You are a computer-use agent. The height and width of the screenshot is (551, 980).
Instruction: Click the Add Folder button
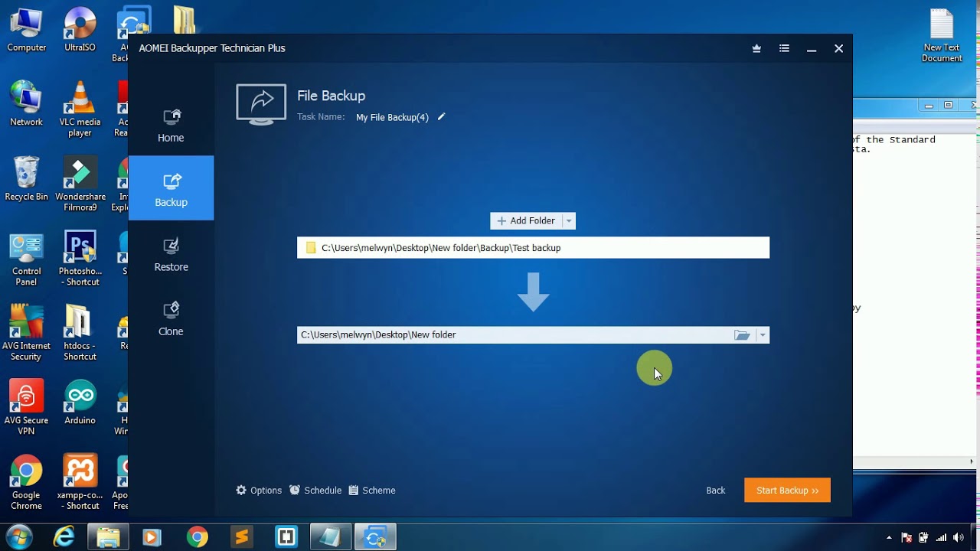526,221
